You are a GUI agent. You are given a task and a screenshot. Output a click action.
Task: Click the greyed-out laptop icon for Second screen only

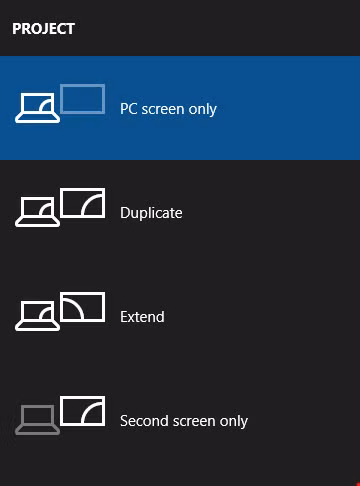coord(37,420)
